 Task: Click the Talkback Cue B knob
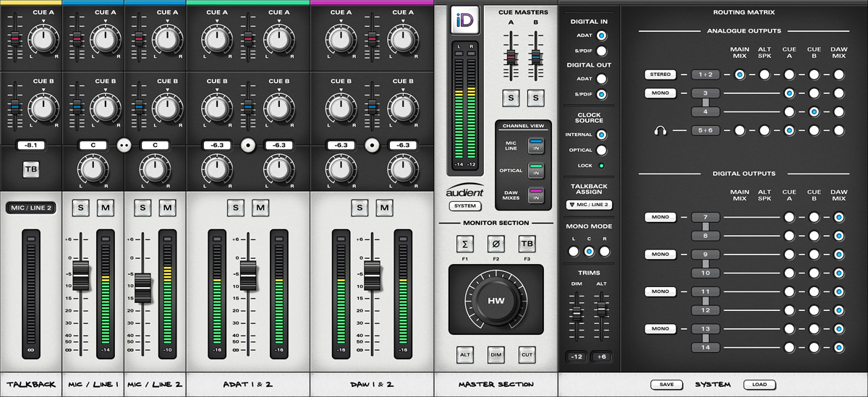pyautogui.click(x=43, y=108)
